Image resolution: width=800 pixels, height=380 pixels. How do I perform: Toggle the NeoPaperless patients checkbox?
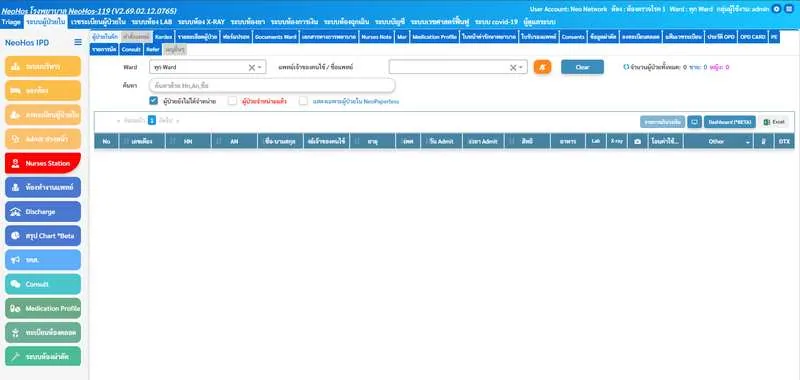[x=303, y=101]
